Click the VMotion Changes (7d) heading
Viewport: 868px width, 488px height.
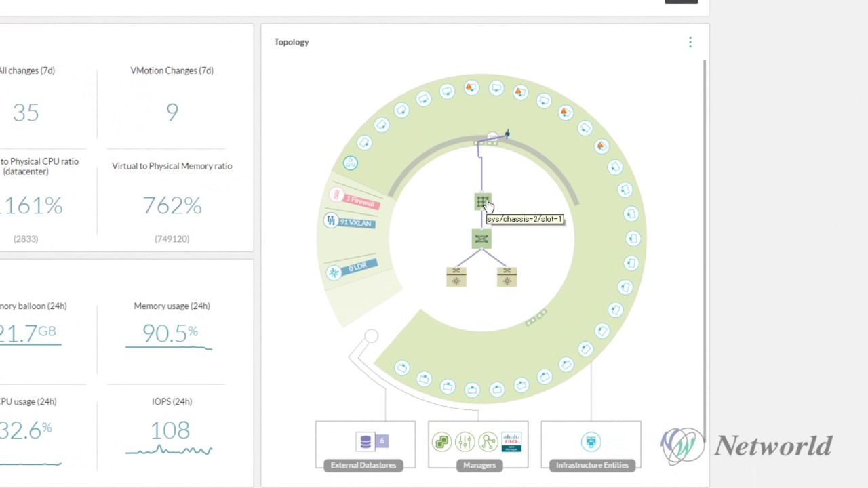(172, 70)
